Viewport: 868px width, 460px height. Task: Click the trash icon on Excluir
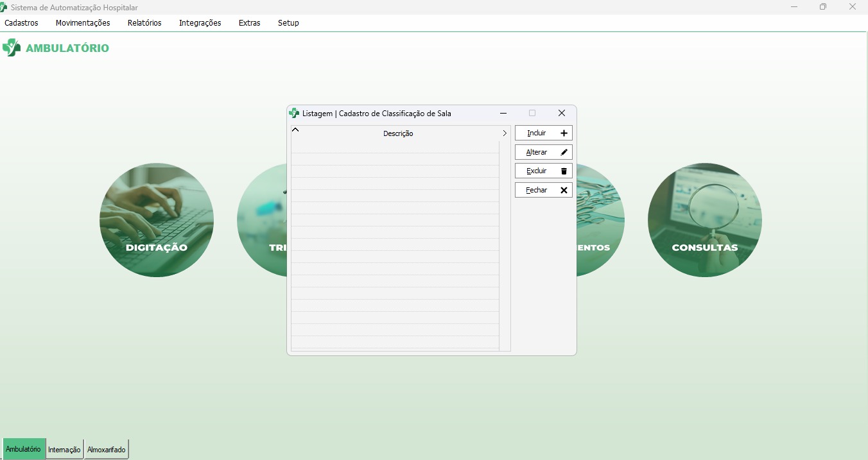pos(564,171)
